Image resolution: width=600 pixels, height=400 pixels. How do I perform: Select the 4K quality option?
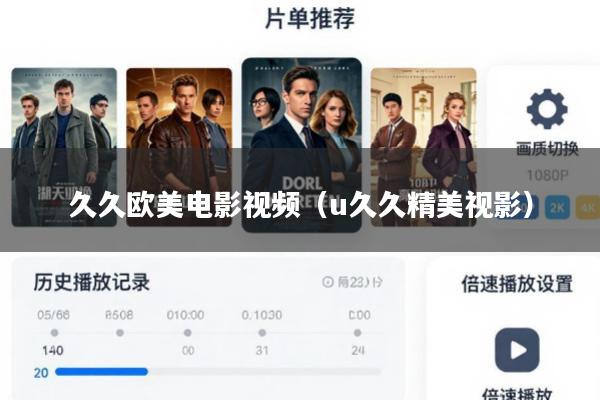pos(587,207)
